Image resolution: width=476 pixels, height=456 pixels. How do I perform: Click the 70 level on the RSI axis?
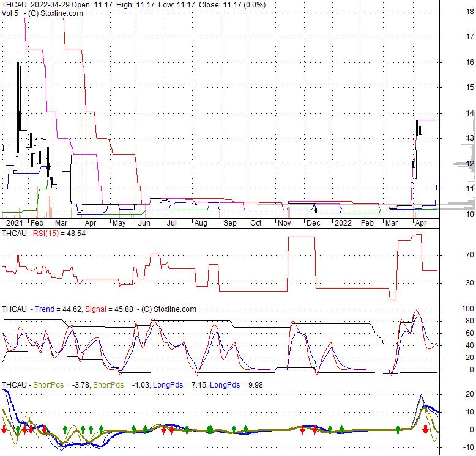pyautogui.click(x=470, y=255)
